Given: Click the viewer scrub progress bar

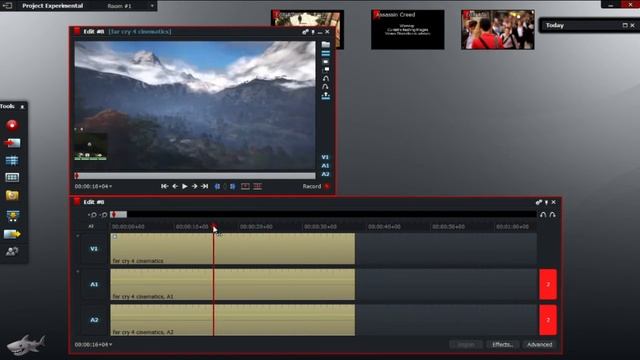Looking at the screenshot, I should coord(195,176).
